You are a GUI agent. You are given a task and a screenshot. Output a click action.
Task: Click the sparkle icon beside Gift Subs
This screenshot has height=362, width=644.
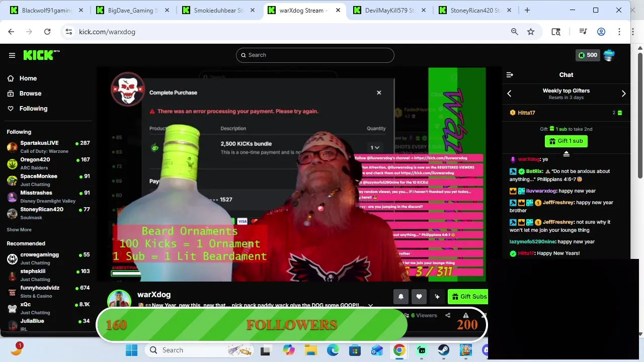point(437,297)
